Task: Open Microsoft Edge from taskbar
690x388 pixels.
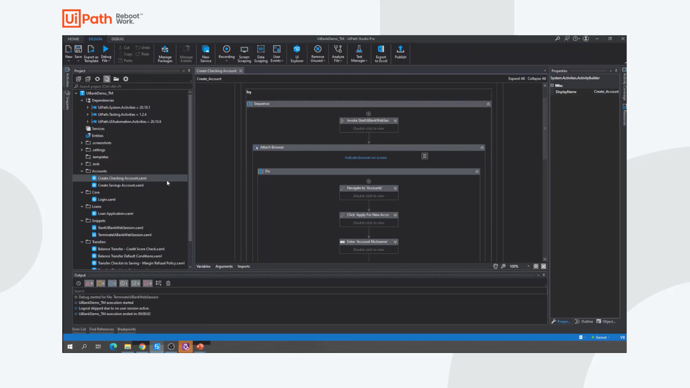Action: pyautogui.click(x=113, y=347)
